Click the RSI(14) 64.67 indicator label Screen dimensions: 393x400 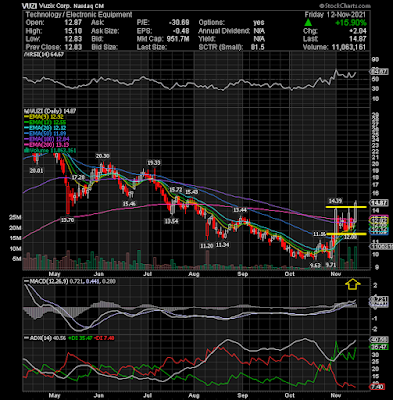(x=44, y=55)
